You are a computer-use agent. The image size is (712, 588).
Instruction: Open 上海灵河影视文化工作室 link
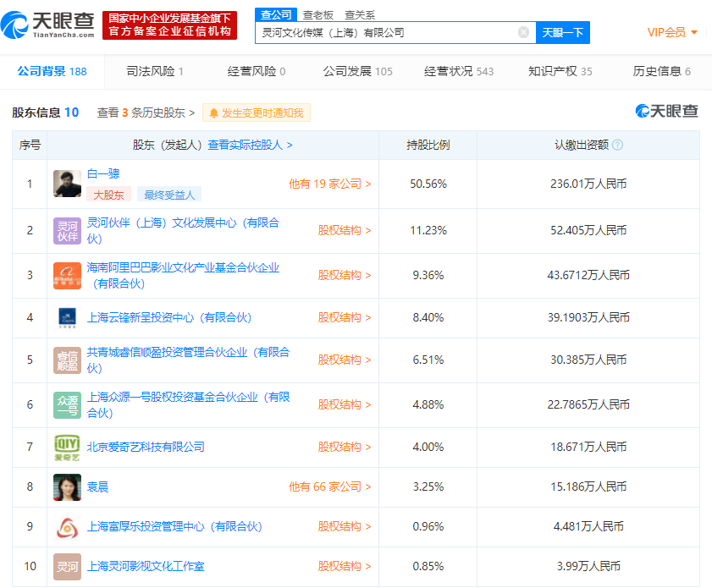click(x=146, y=566)
